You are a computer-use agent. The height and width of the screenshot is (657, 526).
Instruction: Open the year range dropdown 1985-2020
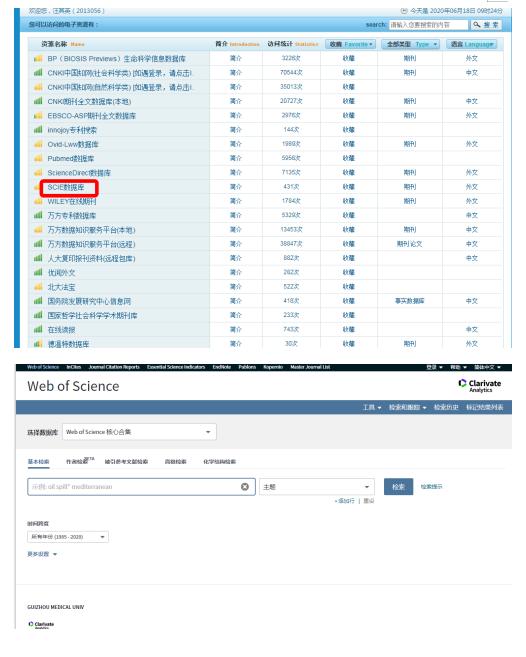68,537
